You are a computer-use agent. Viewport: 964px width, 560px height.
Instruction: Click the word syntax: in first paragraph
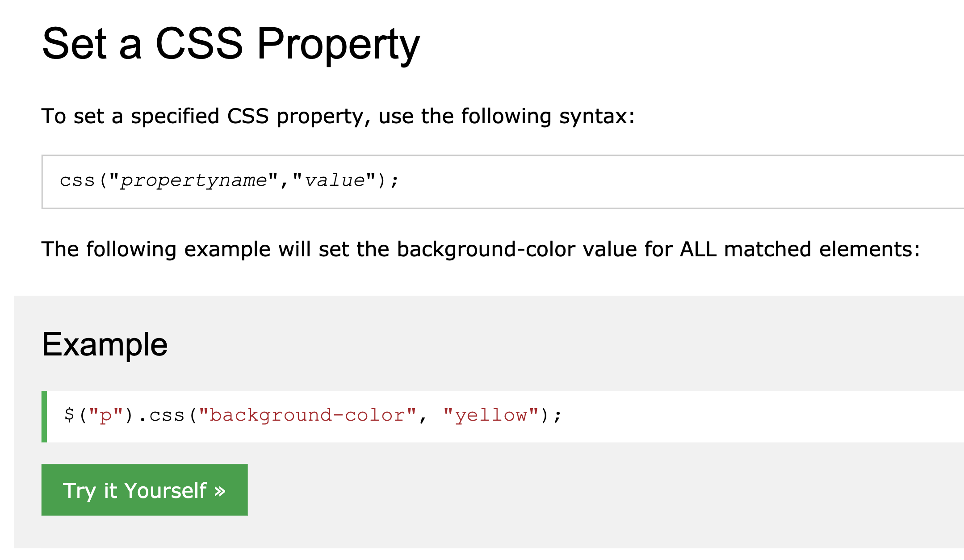click(x=596, y=117)
